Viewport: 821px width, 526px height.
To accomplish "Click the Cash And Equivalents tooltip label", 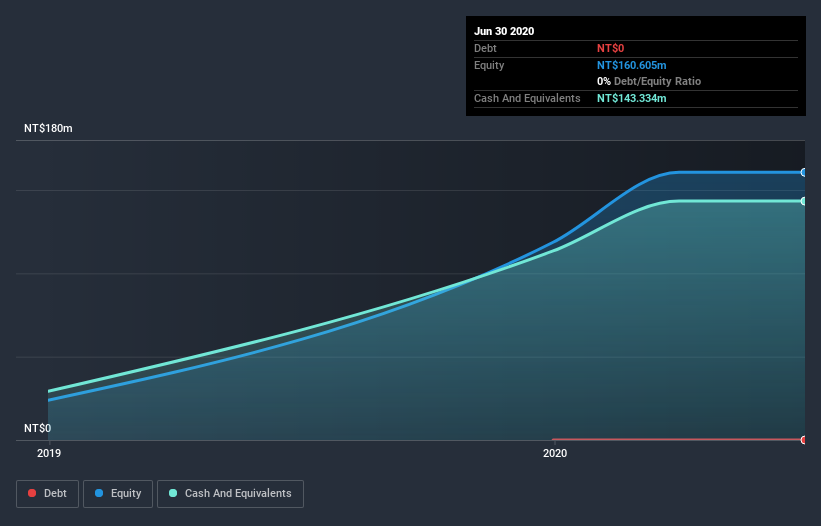I will 527,98.
